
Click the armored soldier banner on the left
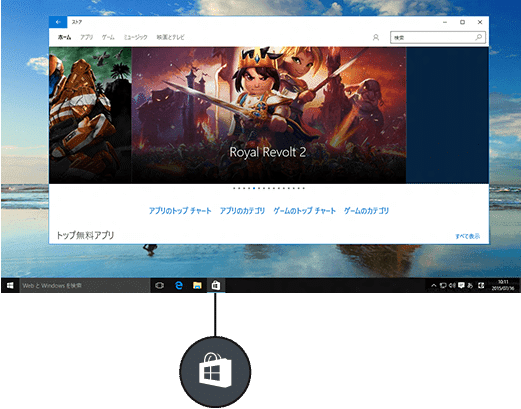pyautogui.click(x=90, y=115)
